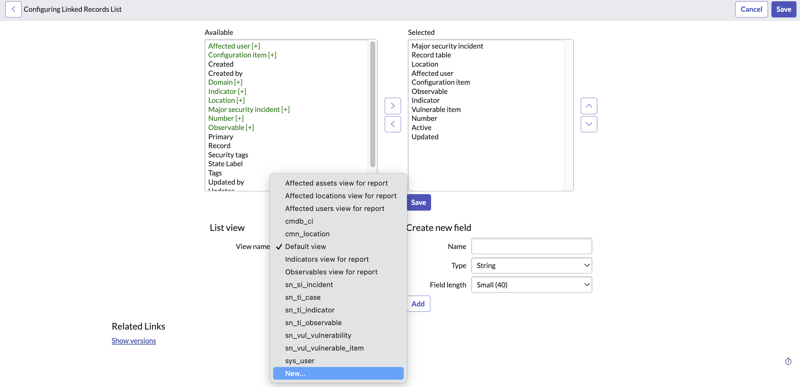This screenshot has width=800, height=387.
Task: Expand 'Major security incident [+]' in Available
Action: (249, 110)
